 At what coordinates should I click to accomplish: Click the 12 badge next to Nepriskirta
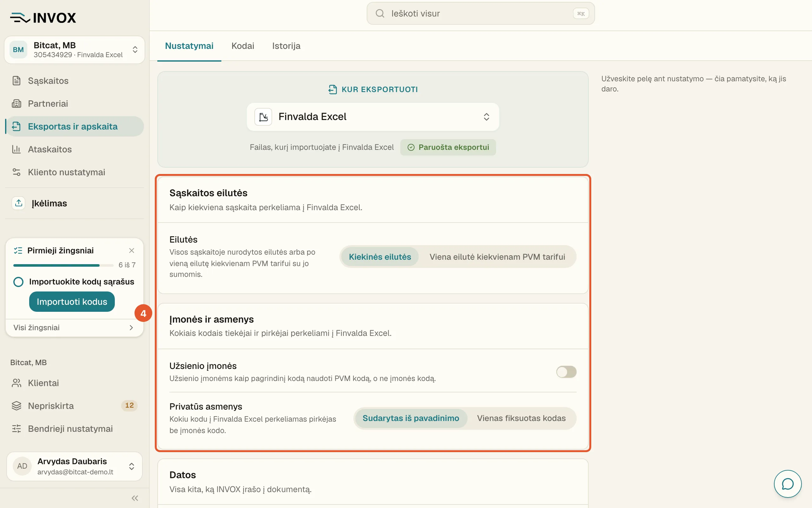pos(129,405)
